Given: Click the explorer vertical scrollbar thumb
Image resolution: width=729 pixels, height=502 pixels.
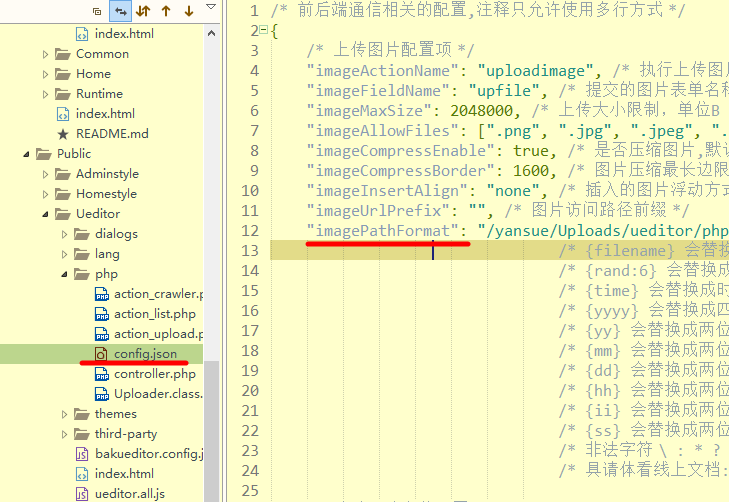Looking at the screenshot, I should click(212, 431).
